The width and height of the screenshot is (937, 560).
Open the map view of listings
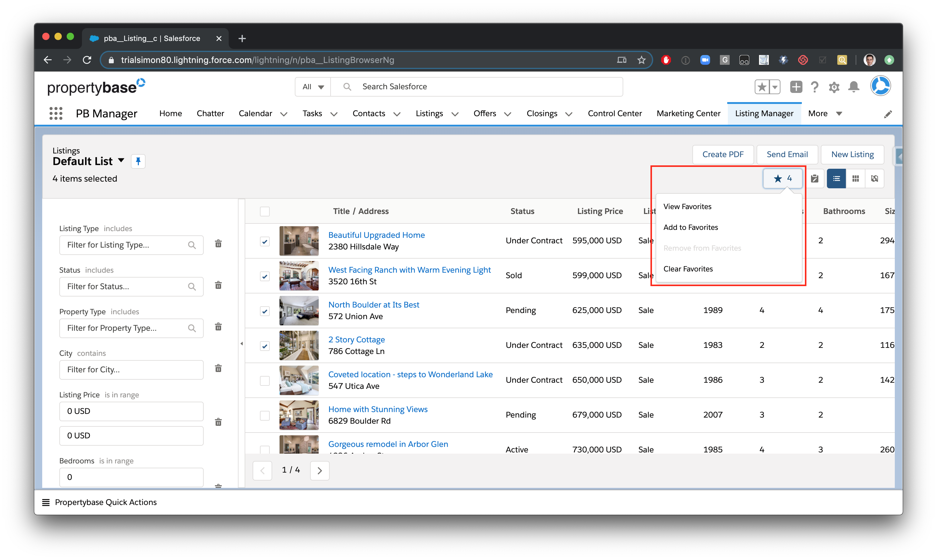tap(875, 178)
